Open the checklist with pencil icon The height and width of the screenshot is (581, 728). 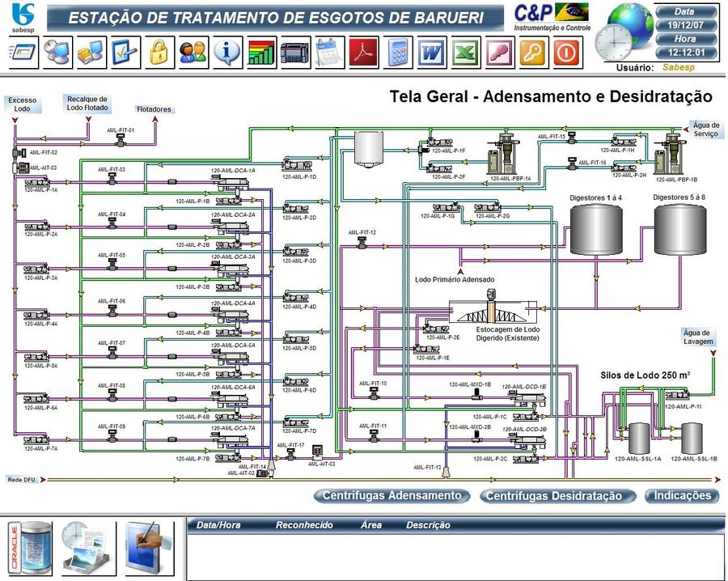point(125,53)
